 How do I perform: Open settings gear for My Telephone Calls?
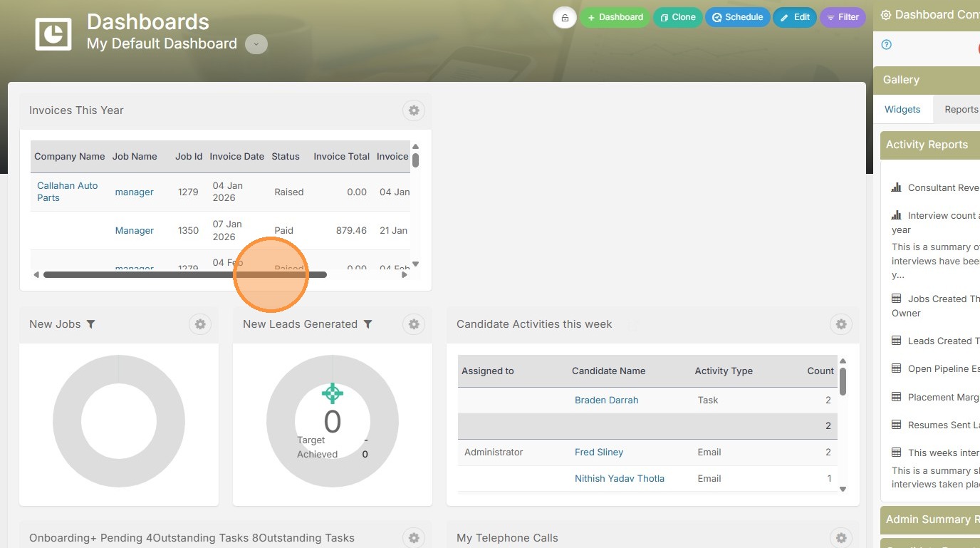(841, 538)
